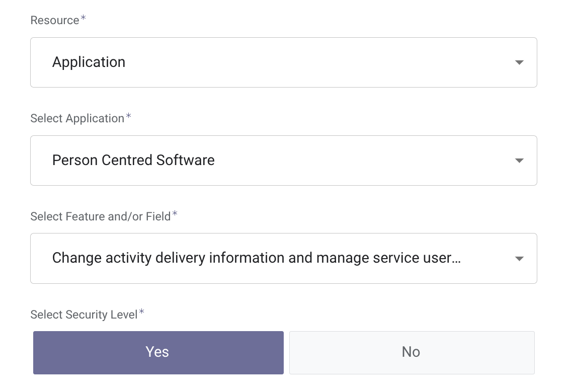
Task: Click the Select Application dropdown arrow icon
Action: click(x=519, y=161)
